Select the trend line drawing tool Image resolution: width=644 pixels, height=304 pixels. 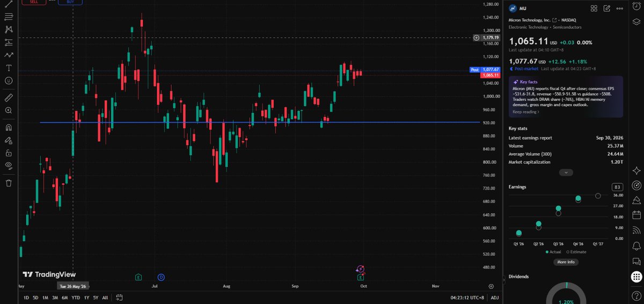tap(9, 5)
